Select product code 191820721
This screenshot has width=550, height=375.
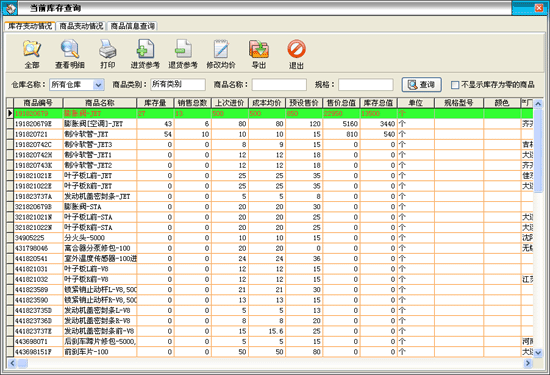point(31,134)
